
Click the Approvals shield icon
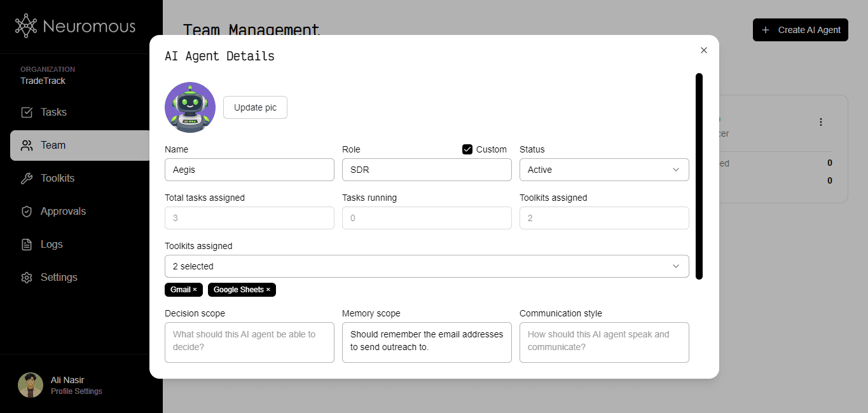[x=27, y=212]
